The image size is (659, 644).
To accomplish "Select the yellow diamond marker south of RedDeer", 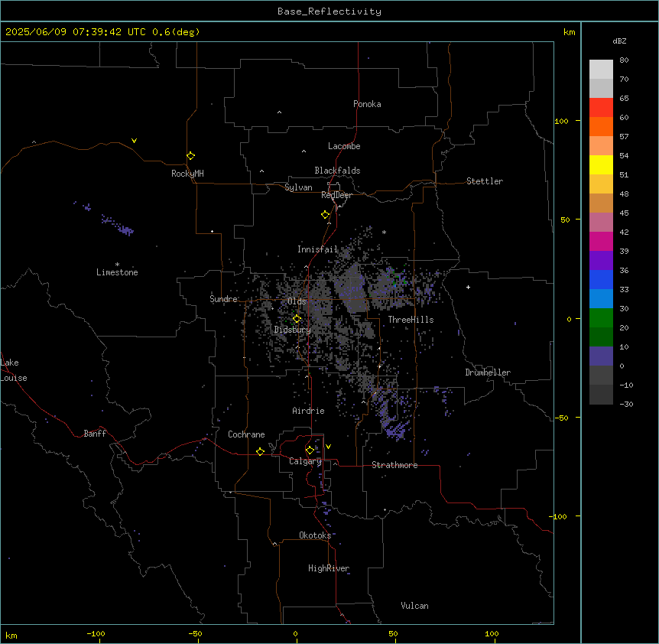I will (326, 215).
